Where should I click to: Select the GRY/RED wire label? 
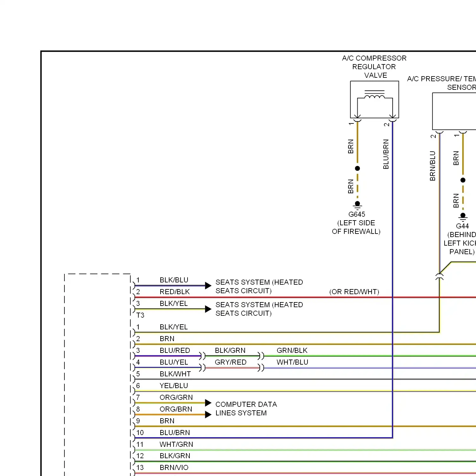tap(231, 362)
